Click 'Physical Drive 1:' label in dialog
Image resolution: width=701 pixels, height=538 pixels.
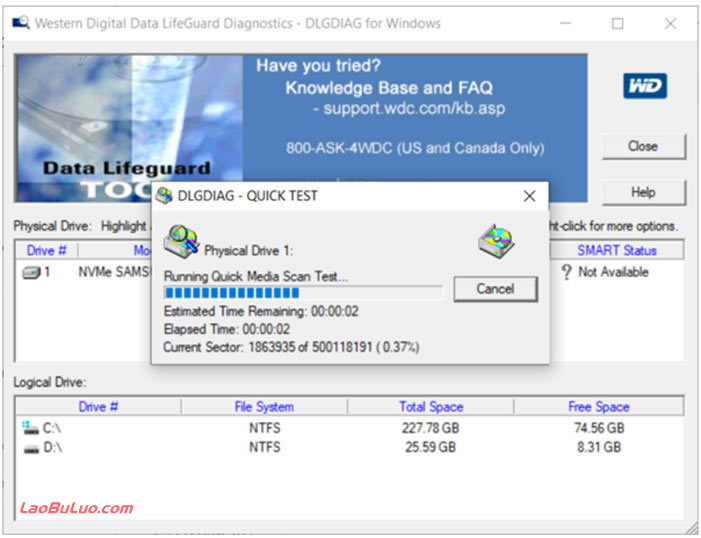click(x=249, y=250)
